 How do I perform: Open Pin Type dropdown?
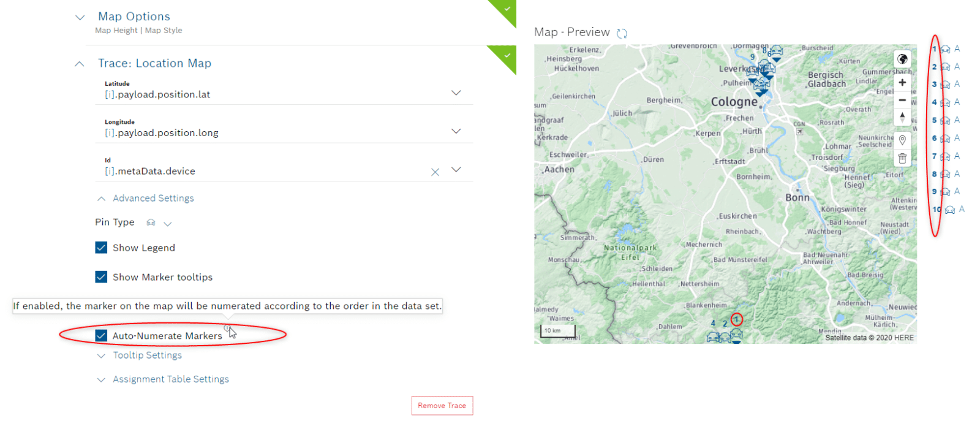tap(167, 224)
